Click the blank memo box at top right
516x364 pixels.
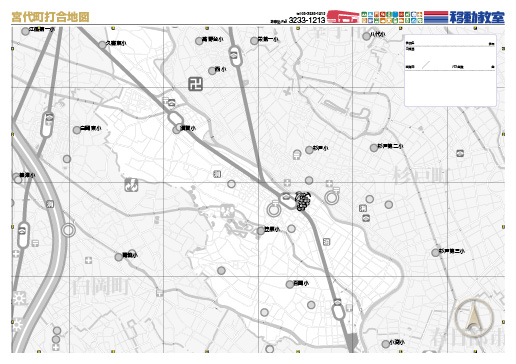(x=450, y=70)
